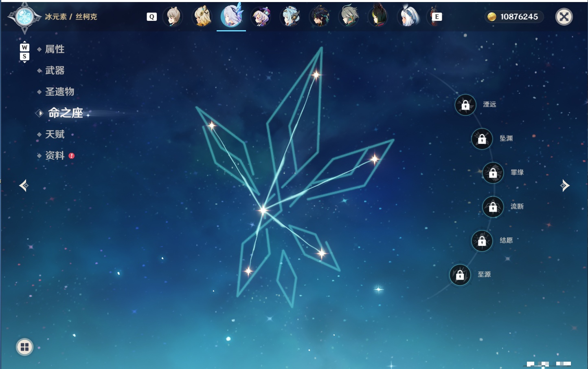588x369 pixels.
Task: Switch to the light-blue-haired character with headgear
Action: click(x=290, y=17)
